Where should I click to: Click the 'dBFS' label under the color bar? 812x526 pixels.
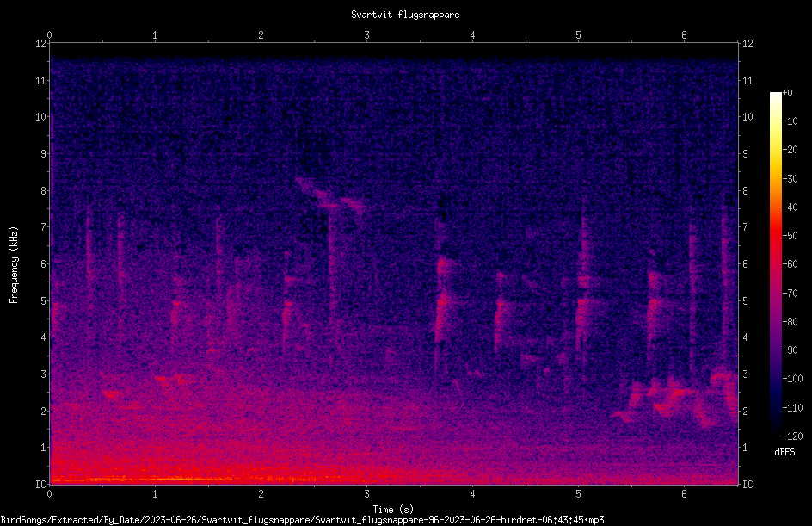(784, 452)
